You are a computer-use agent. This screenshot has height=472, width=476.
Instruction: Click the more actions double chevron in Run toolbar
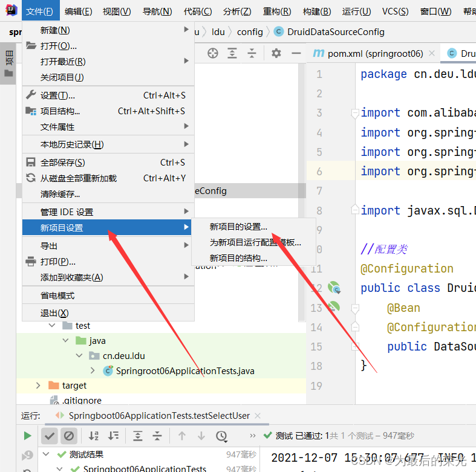pyautogui.click(x=253, y=436)
